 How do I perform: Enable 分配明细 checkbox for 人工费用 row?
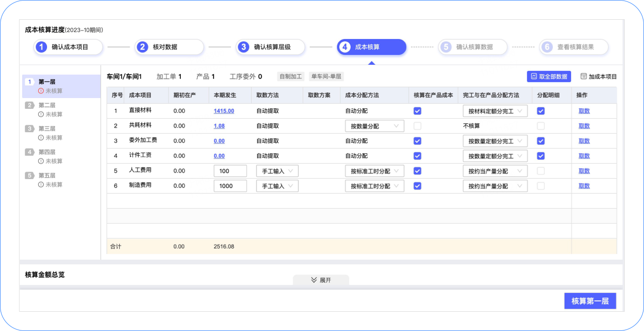point(541,171)
